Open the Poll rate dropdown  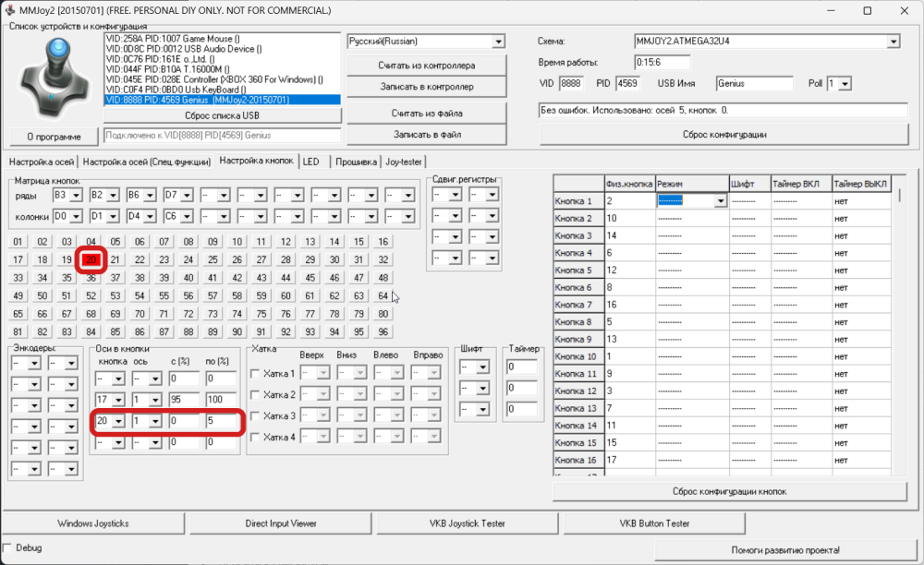coord(845,84)
